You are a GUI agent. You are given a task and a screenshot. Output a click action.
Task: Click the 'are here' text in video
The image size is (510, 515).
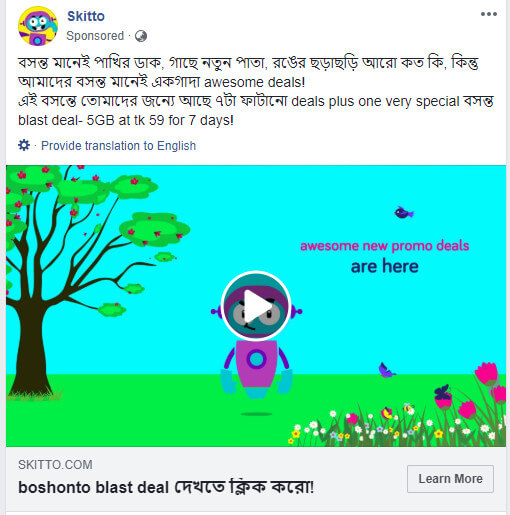click(x=385, y=266)
